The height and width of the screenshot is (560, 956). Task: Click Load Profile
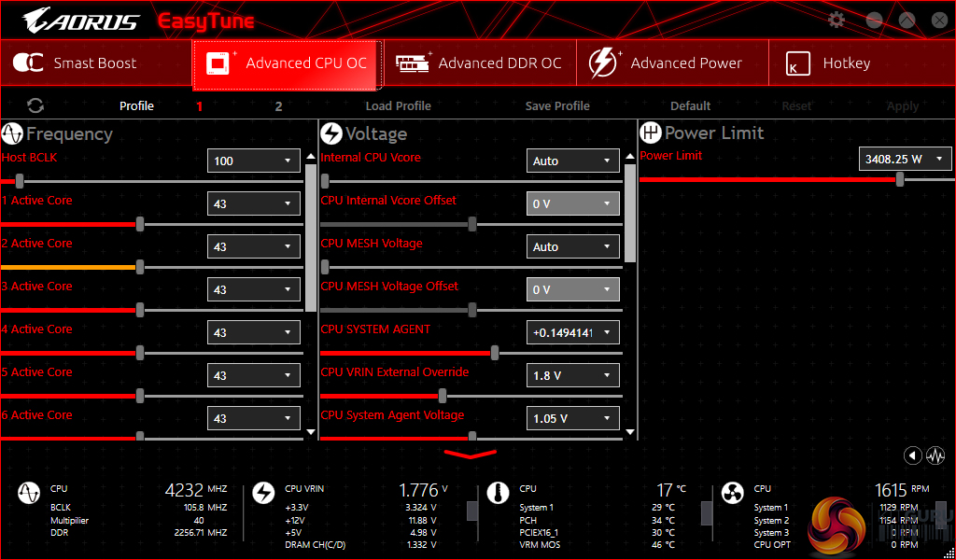[x=398, y=106]
